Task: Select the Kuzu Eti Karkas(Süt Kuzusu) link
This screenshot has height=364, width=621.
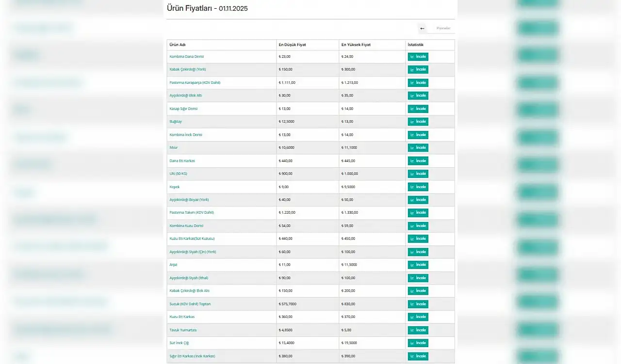Action: [192, 239]
